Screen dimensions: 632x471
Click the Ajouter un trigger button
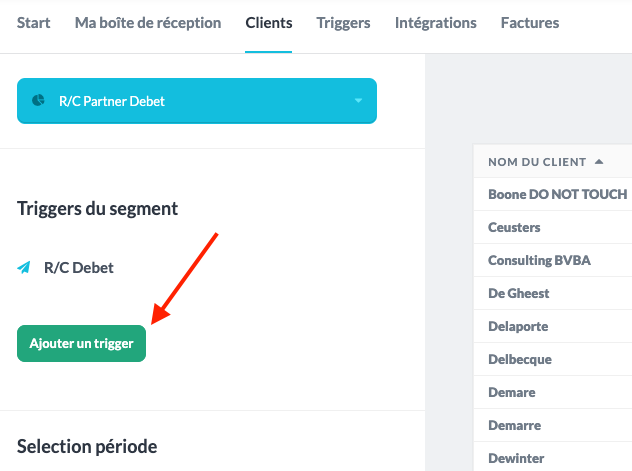click(x=81, y=343)
